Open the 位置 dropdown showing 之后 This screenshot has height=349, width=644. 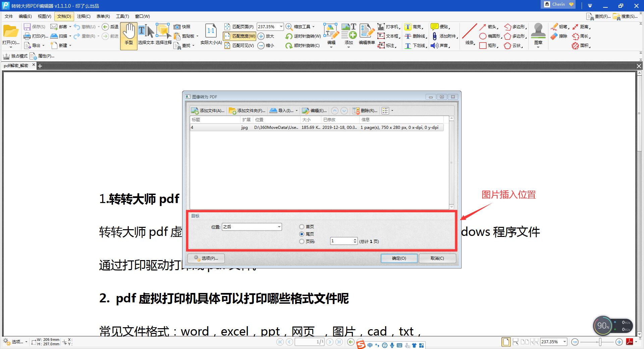coord(252,227)
